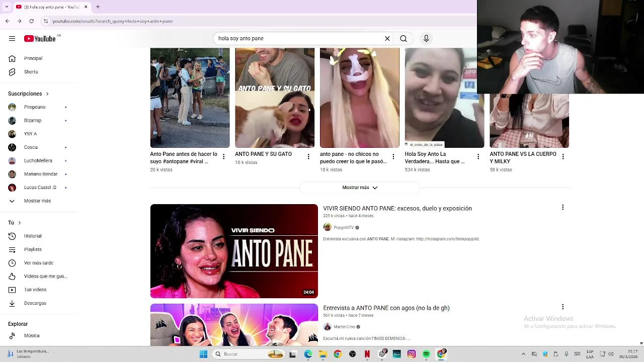This screenshot has width=644, height=362.
Task: Click browser back arrow
Action: point(7,21)
